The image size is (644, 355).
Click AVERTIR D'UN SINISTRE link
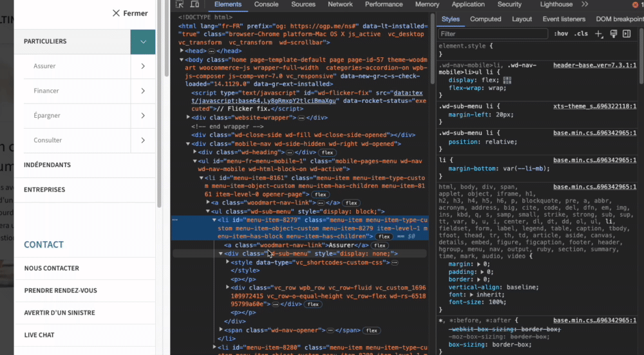pyautogui.click(x=59, y=313)
